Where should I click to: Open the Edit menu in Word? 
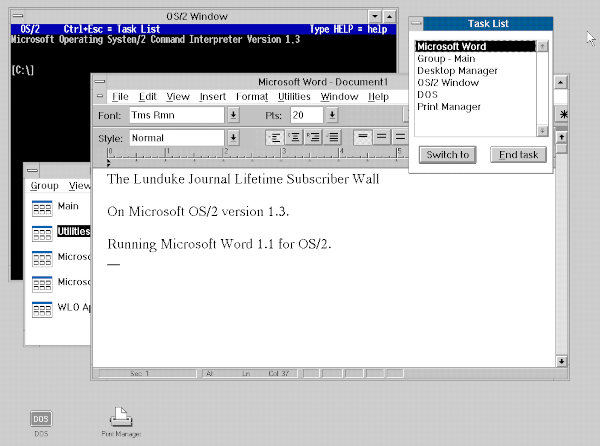(148, 96)
